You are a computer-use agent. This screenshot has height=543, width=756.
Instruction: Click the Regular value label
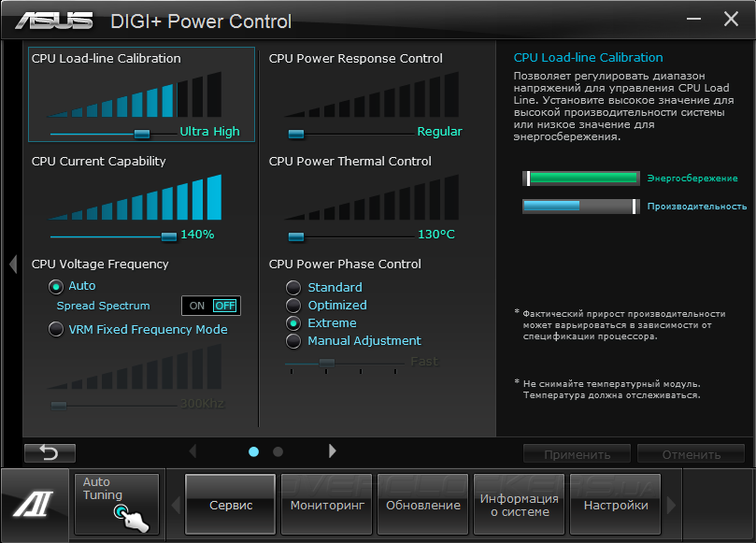(440, 131)
